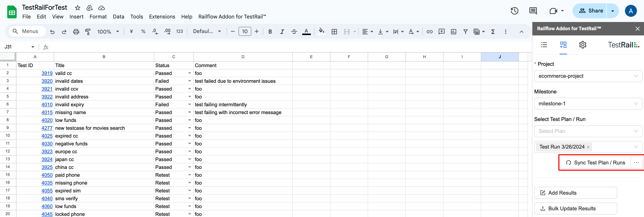Open the comments panel icon

533,11
